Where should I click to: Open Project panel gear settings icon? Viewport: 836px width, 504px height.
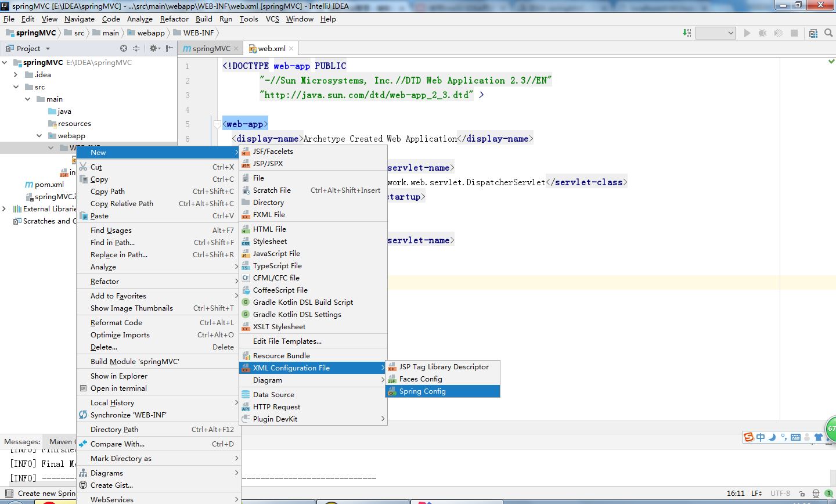pos(154,49)
